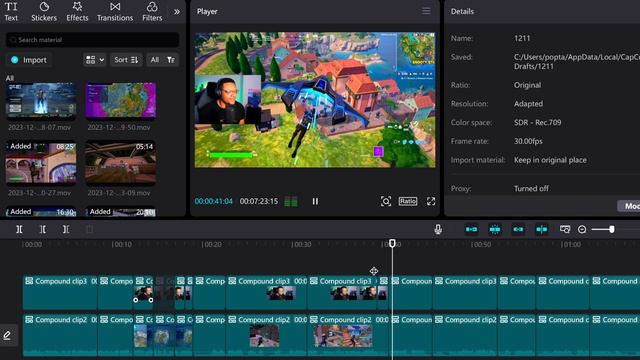Click the greyed Delete clip icon
Image resolution: width=640 pixels, height=360 pixels.
click(89, 229)
